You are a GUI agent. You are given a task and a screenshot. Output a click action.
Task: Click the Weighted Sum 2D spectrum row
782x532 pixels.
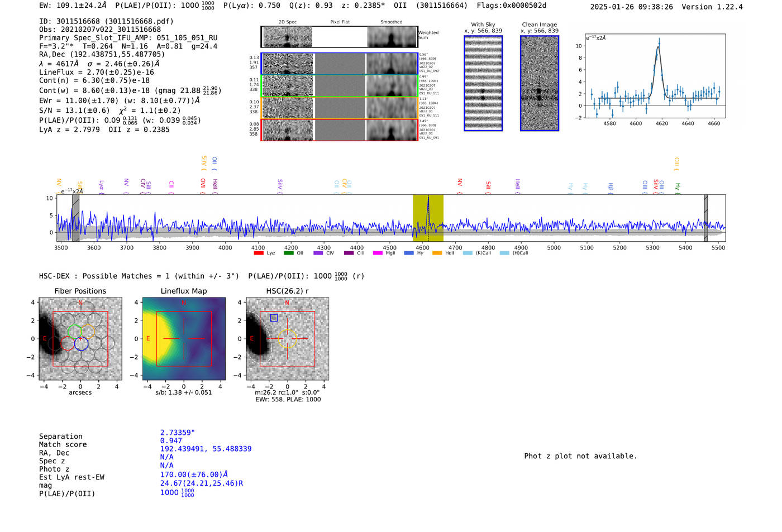tap(339, 37)
